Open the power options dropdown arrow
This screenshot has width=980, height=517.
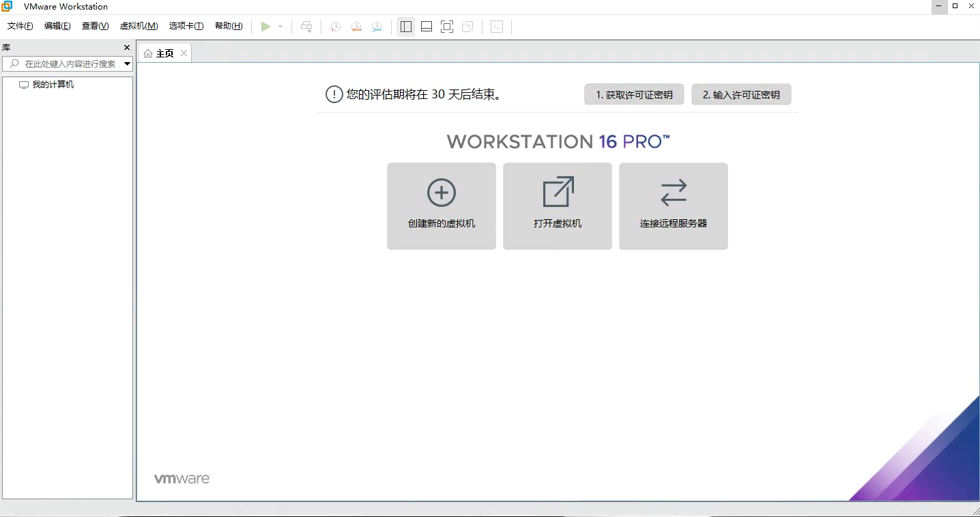(280, 27)
